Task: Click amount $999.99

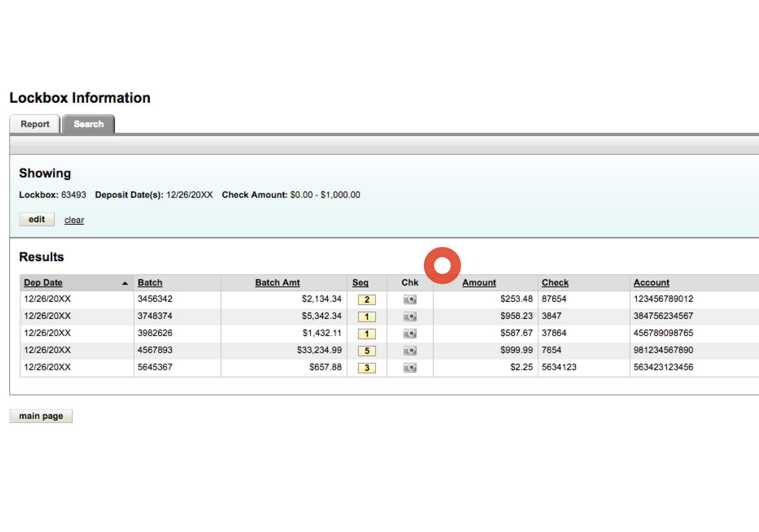Action: pyautogui.click(x=517, y=350)
